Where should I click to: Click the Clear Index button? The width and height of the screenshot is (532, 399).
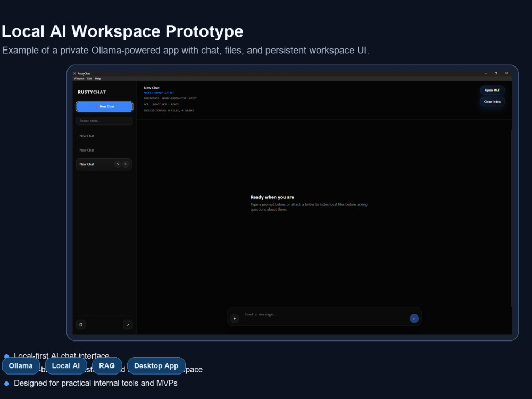(x=492, y=102)
